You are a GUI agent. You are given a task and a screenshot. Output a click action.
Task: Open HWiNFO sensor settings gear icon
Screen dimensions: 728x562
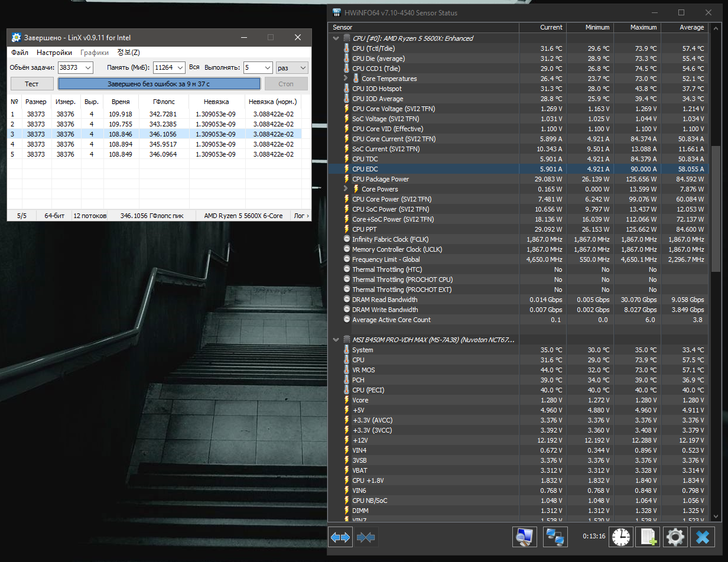coord(675,537)
